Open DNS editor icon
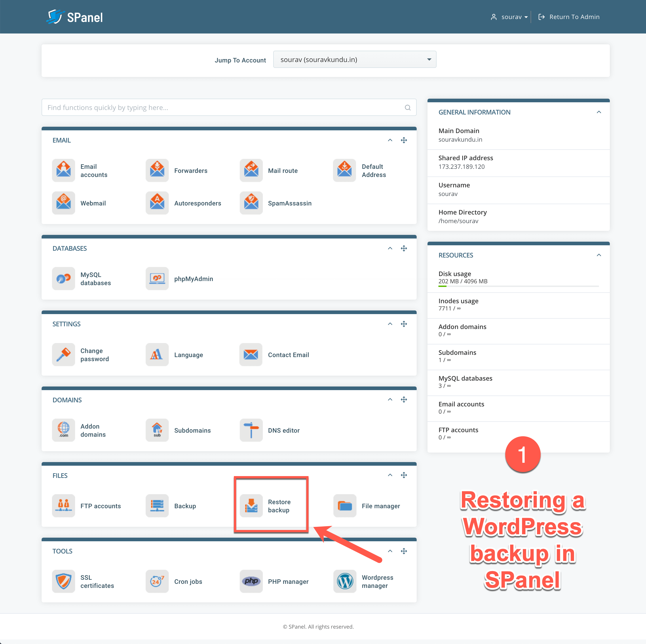Viewport: 646px width, 644px height. 251,430
